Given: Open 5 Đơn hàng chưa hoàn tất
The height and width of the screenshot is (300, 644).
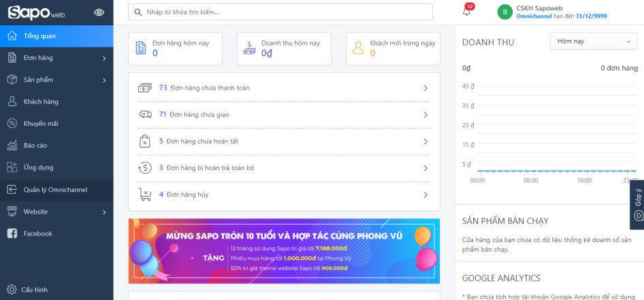Looking at the screenshot, I should 284,141.
